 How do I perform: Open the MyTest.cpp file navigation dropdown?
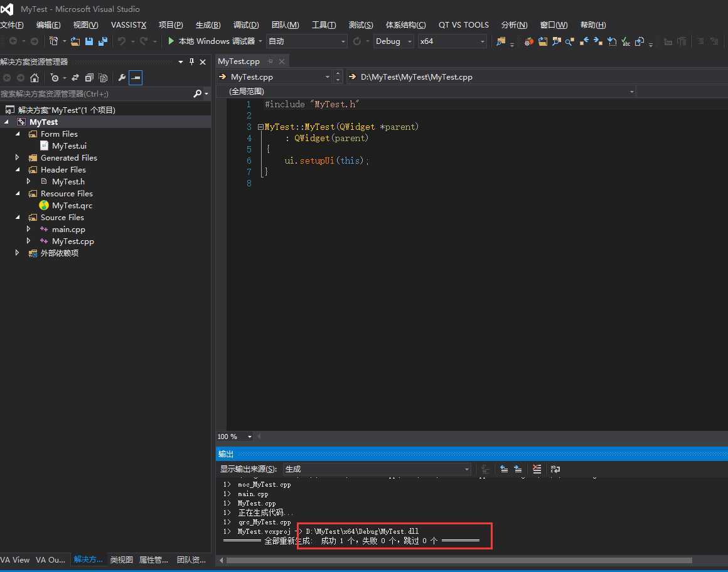click(x=274, y=77)
